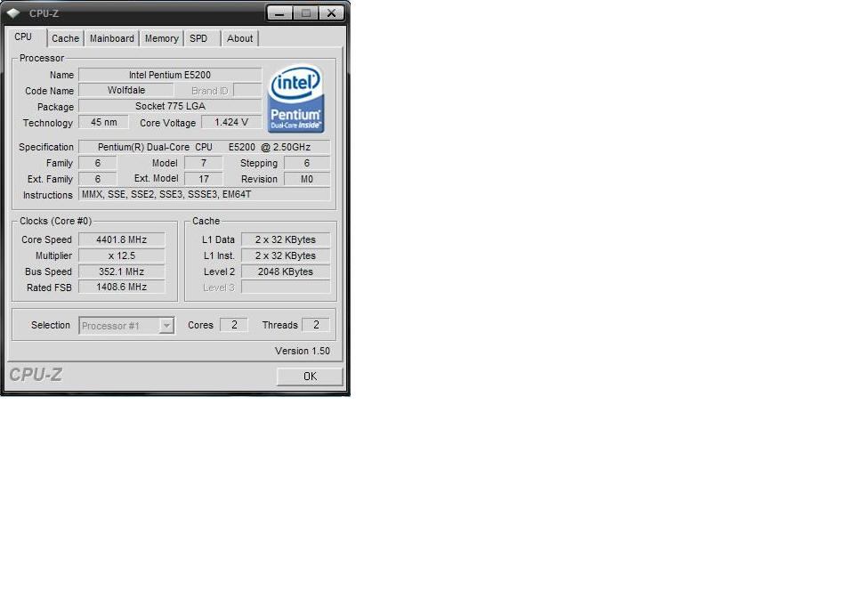Image resolution: width=849 pixels, height=616 pixels.
Task: Minimize the CPU-Z window
Action: tap(279, 13)
